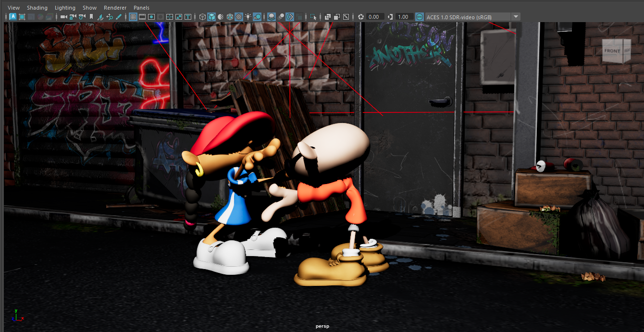Click the exposure value field 0.00

[375, 17]
